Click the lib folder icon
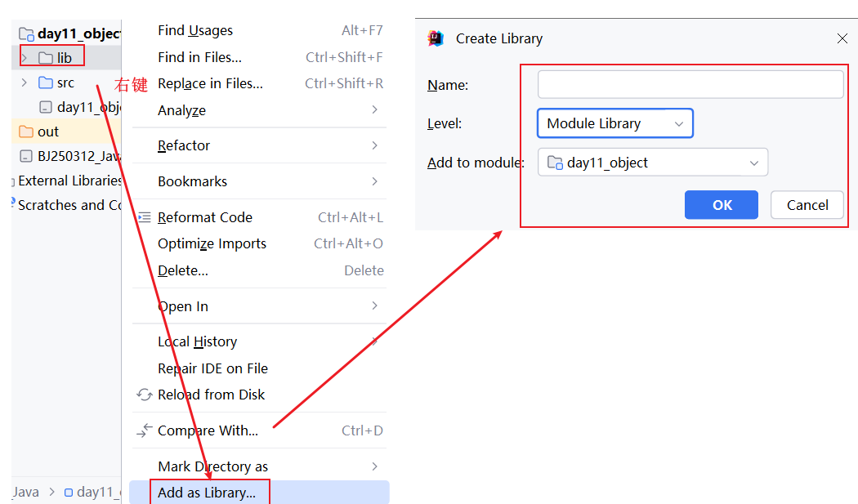This screenshot has width=858, height=504. [x=46, y=58]
